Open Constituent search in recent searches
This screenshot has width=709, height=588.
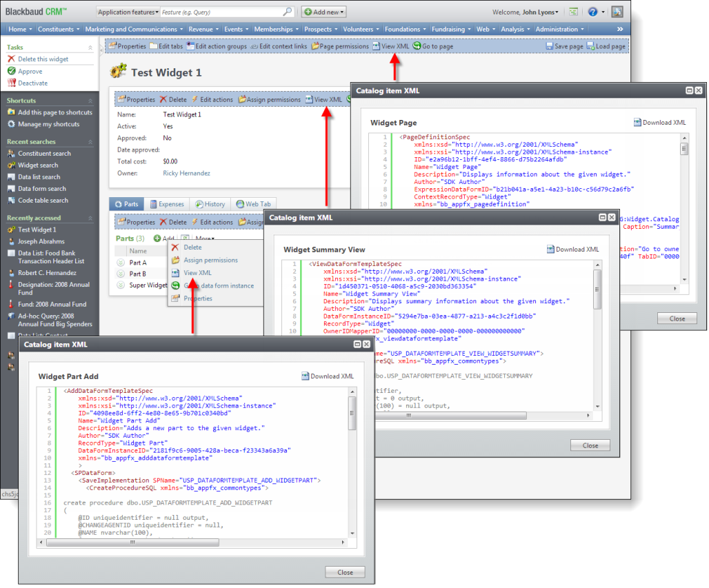(44, 153)
